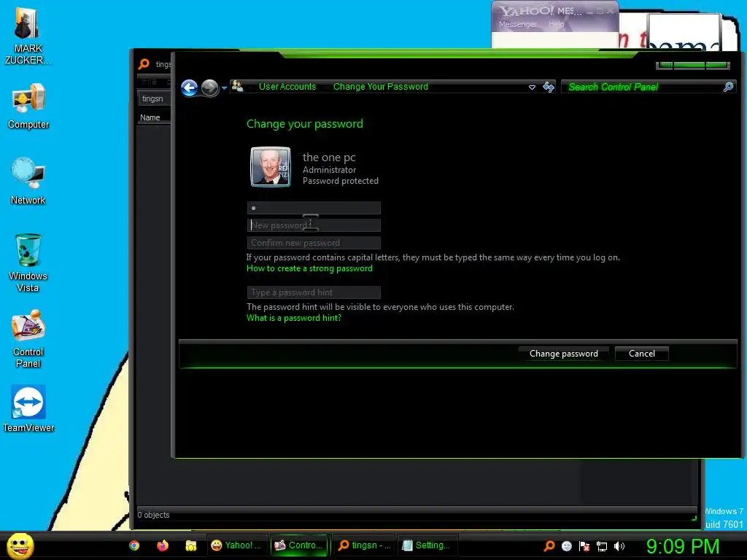Image resolution: width=747 pixels, height=560 pixels.
Task: Click the Confirm new password field
Action: pos(314,243)
